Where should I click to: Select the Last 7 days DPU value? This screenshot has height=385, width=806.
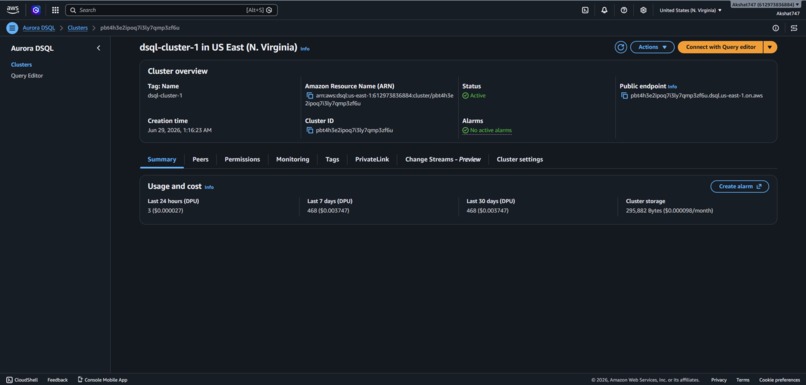328,211
